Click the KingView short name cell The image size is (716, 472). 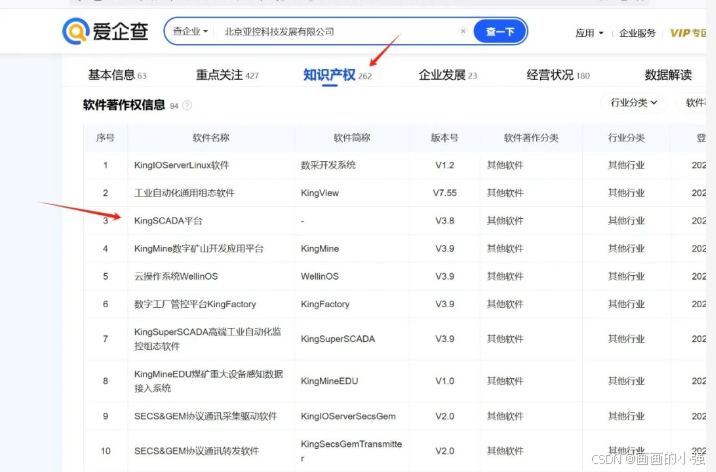320,193
